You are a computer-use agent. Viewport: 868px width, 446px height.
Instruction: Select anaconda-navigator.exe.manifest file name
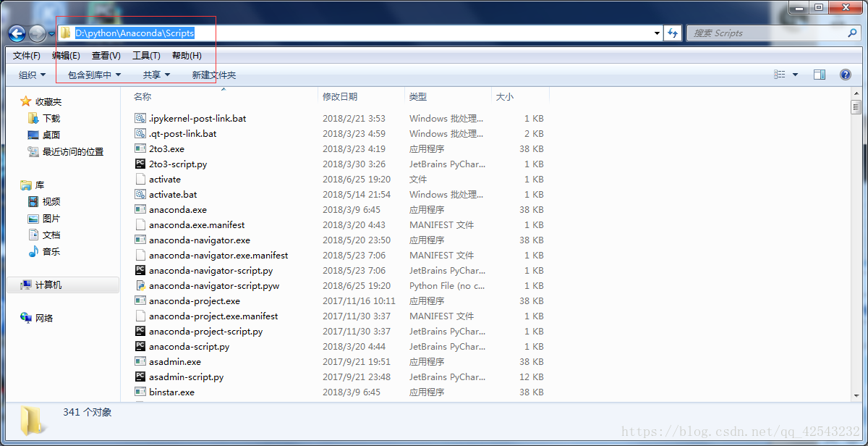point(218,255)
